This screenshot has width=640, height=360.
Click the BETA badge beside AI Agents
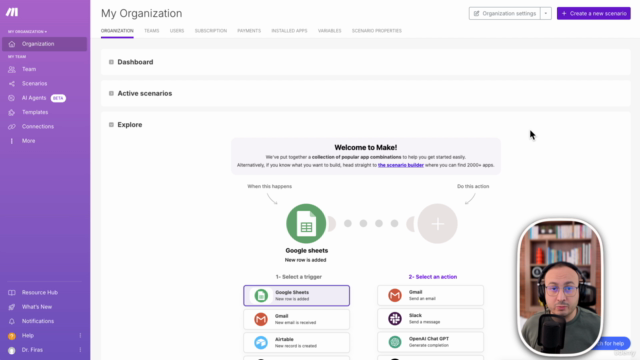point(58,98)
